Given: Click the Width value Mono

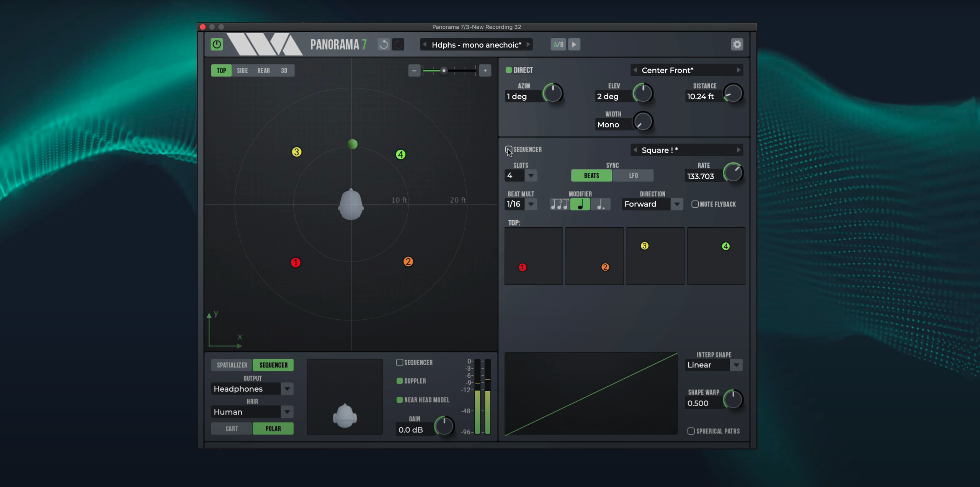Looking at the screenshot, I should coord(613,124).
